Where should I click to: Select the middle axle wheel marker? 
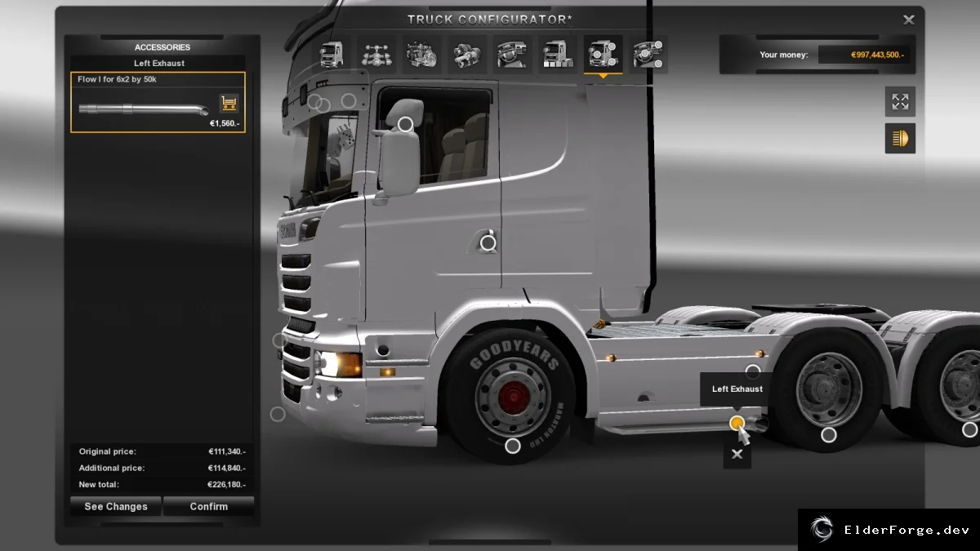(x=829, y=435)
